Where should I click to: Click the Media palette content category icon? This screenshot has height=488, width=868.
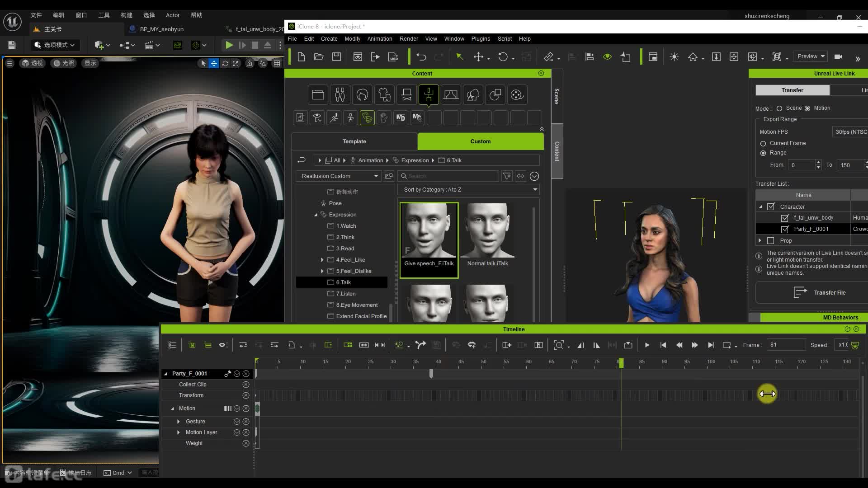point(517,95)
